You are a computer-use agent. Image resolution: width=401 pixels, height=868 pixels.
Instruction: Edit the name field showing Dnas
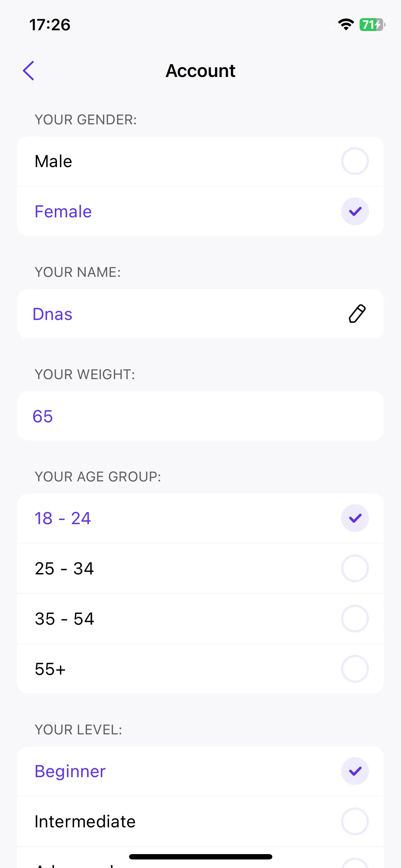click(200, 314)
